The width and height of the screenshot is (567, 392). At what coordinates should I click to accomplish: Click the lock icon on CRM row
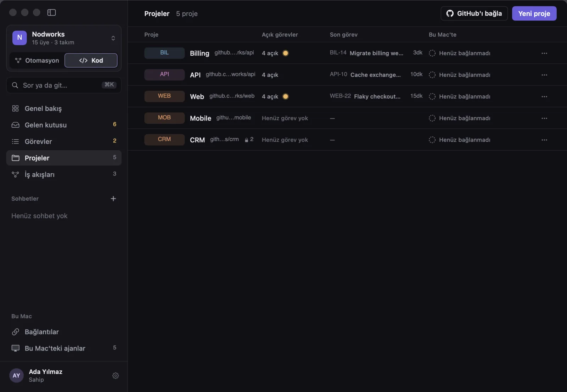pos(247,140)
